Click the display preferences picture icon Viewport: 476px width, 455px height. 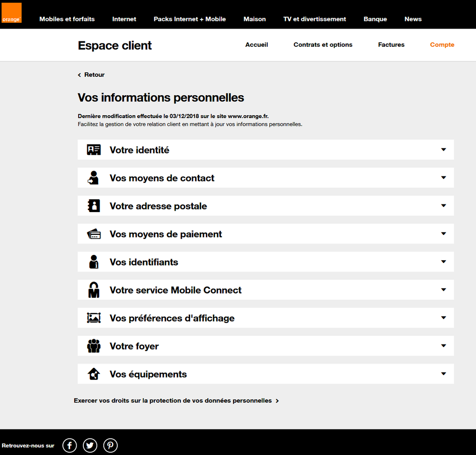point(94,318)
